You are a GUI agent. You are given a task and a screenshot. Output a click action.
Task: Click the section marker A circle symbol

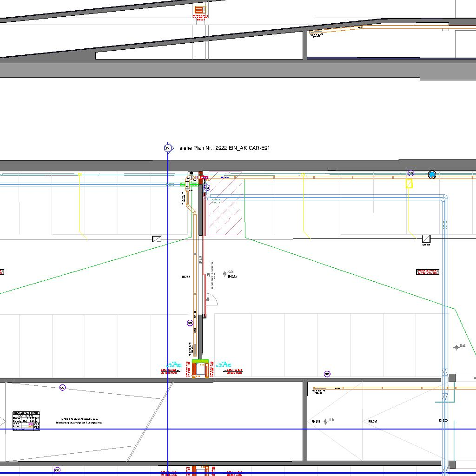point(168,148)
